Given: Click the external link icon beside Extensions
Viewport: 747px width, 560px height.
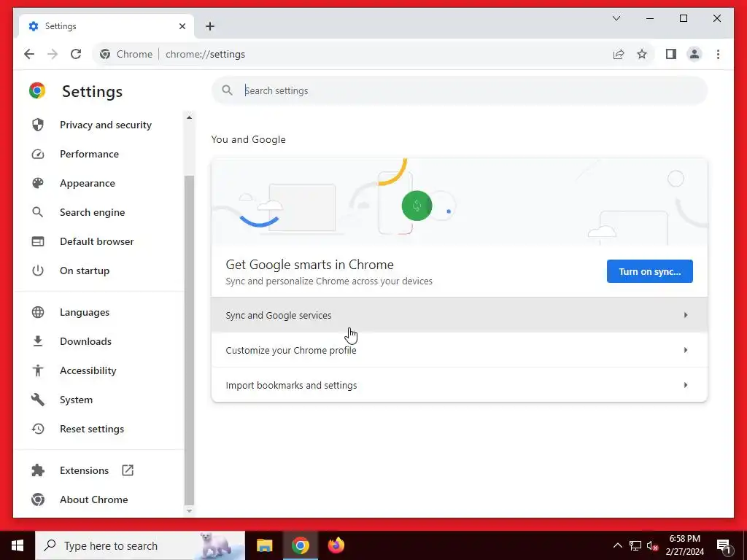Looking at the screenshot, I should pyautogui.click(x=128, y=470).
